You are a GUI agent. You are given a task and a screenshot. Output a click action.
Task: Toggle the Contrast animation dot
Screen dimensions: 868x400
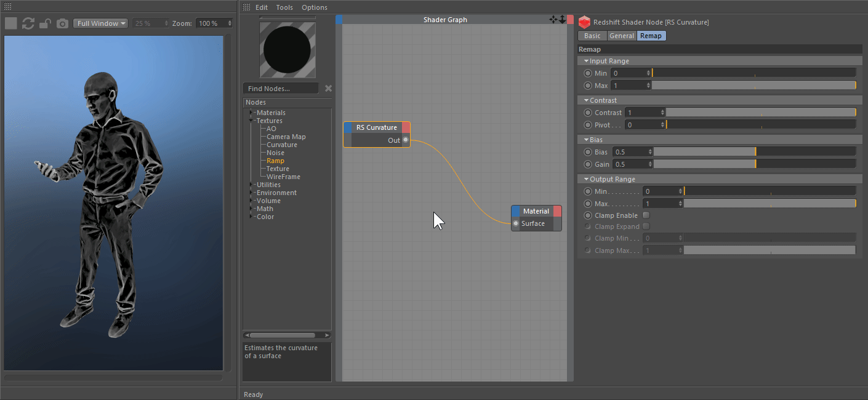tap(587, 113)
